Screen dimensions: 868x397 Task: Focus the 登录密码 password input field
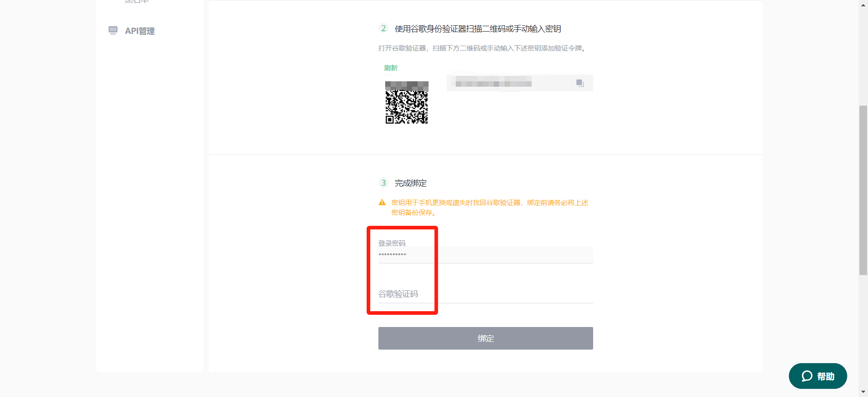pos(486,254)
